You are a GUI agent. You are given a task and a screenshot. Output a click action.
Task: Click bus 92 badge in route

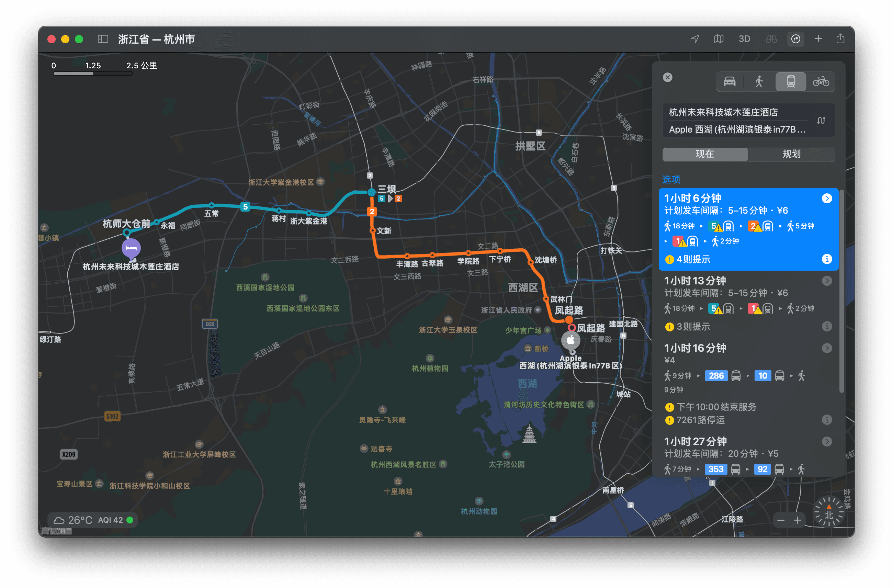point(762,469)
